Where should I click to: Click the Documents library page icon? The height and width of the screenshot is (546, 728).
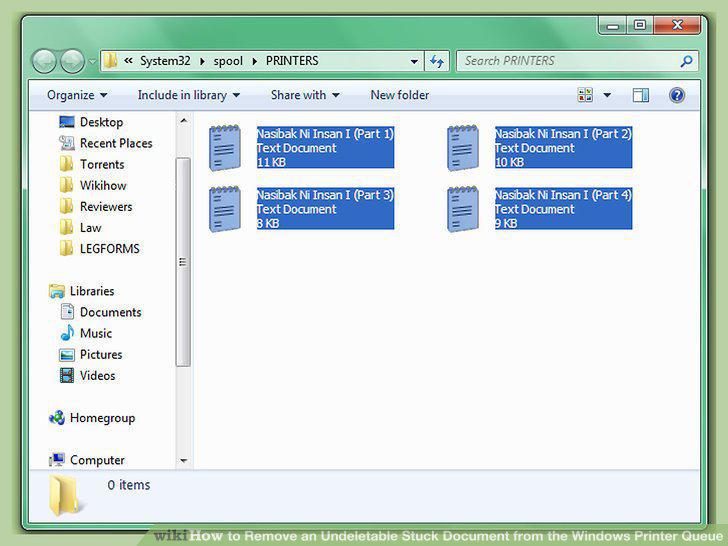tap(67, 312)
